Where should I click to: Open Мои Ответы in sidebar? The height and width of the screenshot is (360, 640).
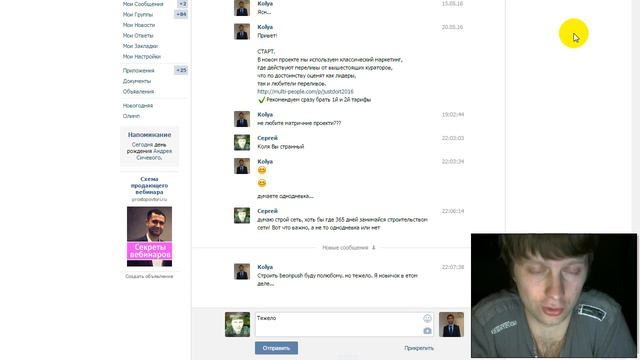click(138, 36)
